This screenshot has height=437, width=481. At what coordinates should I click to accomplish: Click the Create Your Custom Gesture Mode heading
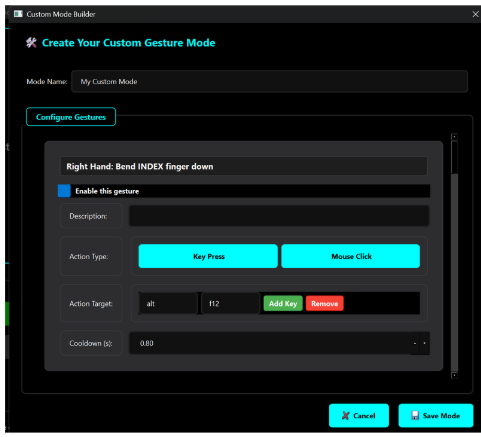pyautogui.click(x=128, y=43)
